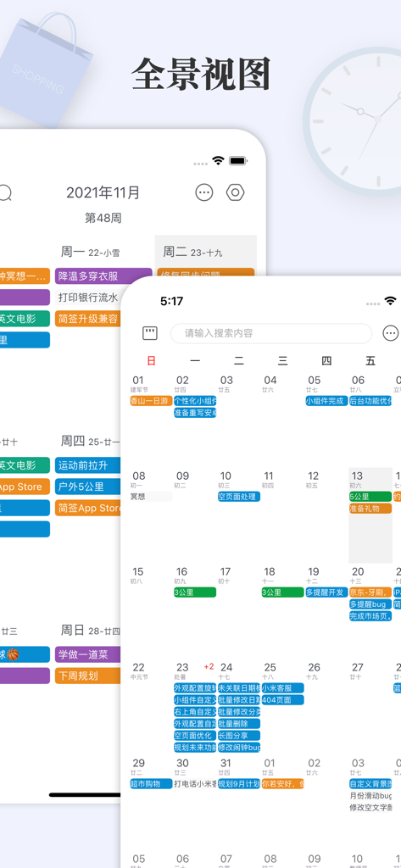Open the 京东-牙刷 orange event
Screen dimensions: 401x868
click(x=370, y=593)
